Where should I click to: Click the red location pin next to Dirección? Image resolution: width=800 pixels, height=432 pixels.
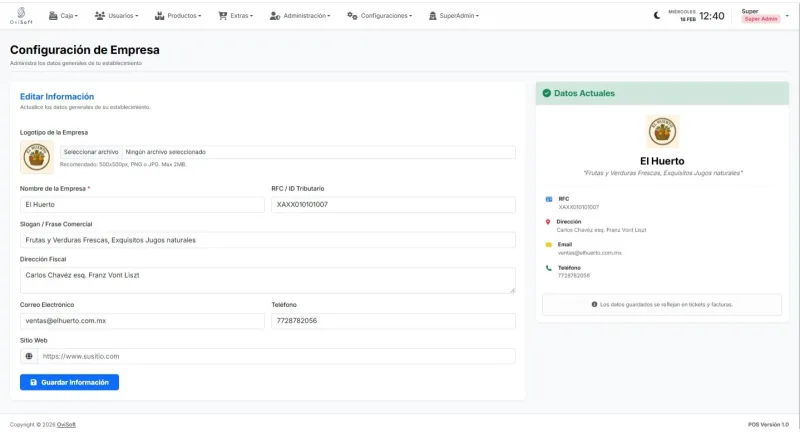click(x=548, y=221)
